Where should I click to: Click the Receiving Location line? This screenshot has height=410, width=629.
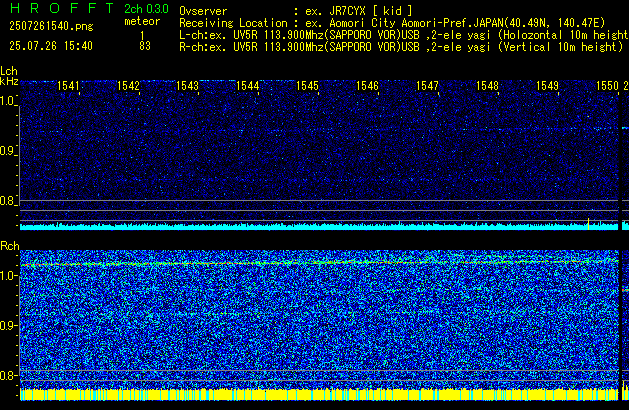click(x=392, y=23)
